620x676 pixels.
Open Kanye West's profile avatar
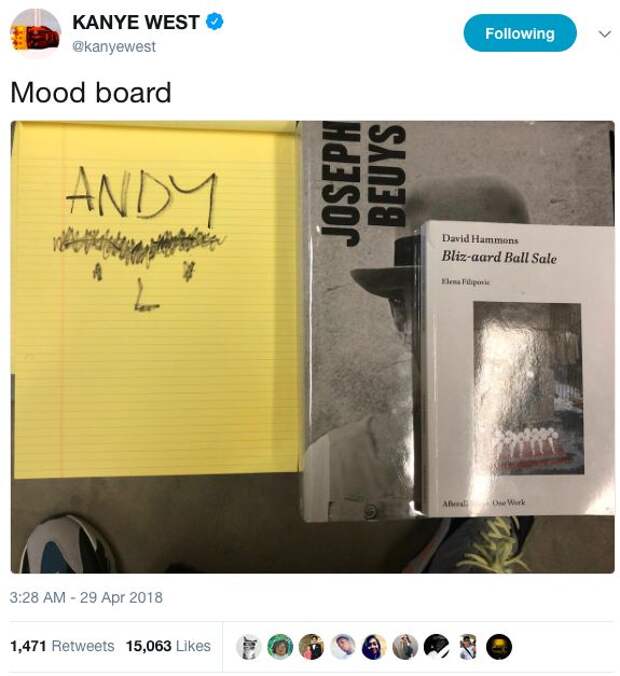point(35,33)
